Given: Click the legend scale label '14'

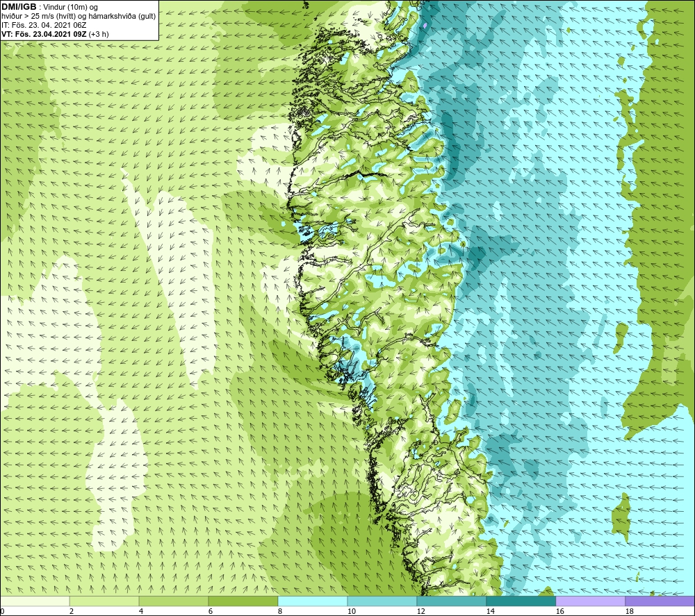Looking at the screenshot, I should 490,612.
